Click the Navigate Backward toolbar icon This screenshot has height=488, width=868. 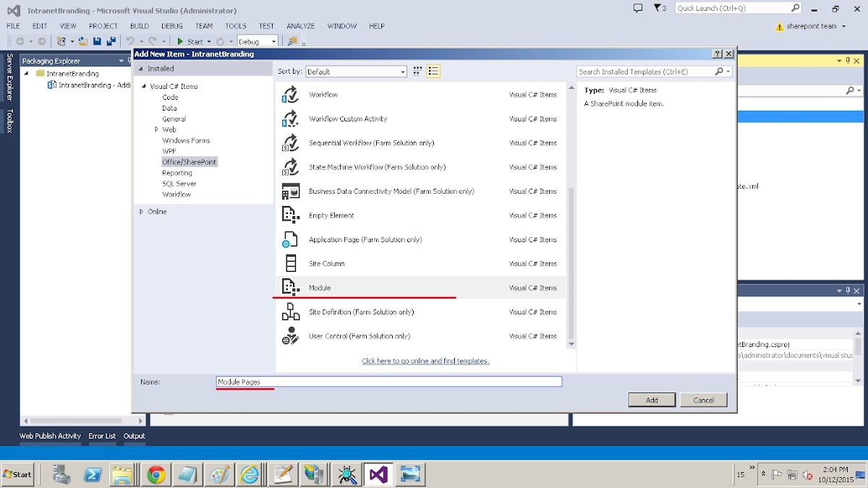(x=20, y=42)
